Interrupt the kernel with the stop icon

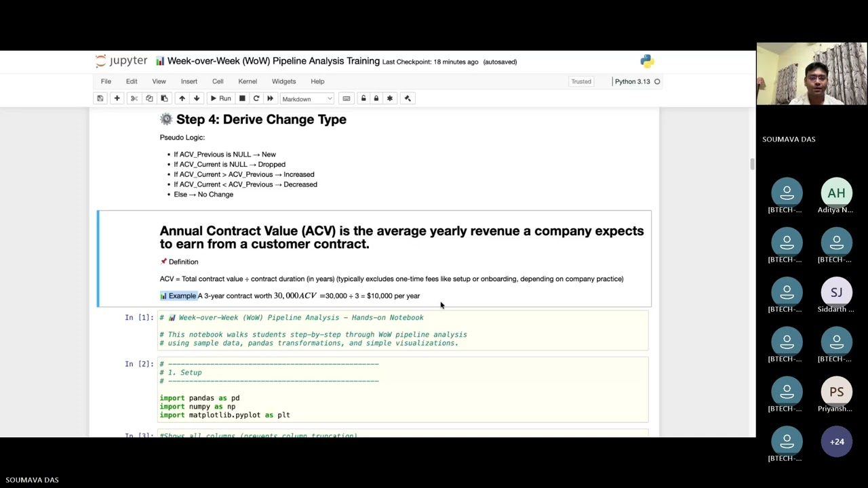(x=242, y=98)
